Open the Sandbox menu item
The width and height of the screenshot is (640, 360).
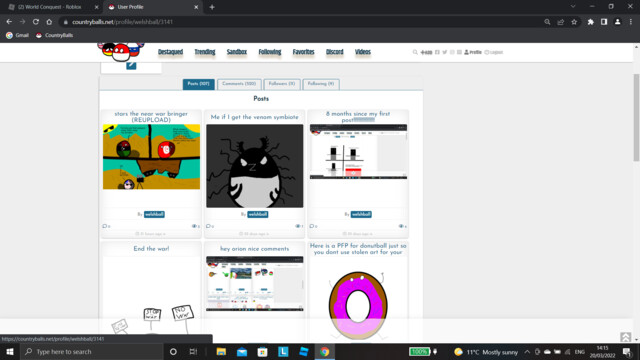point(237,52)
